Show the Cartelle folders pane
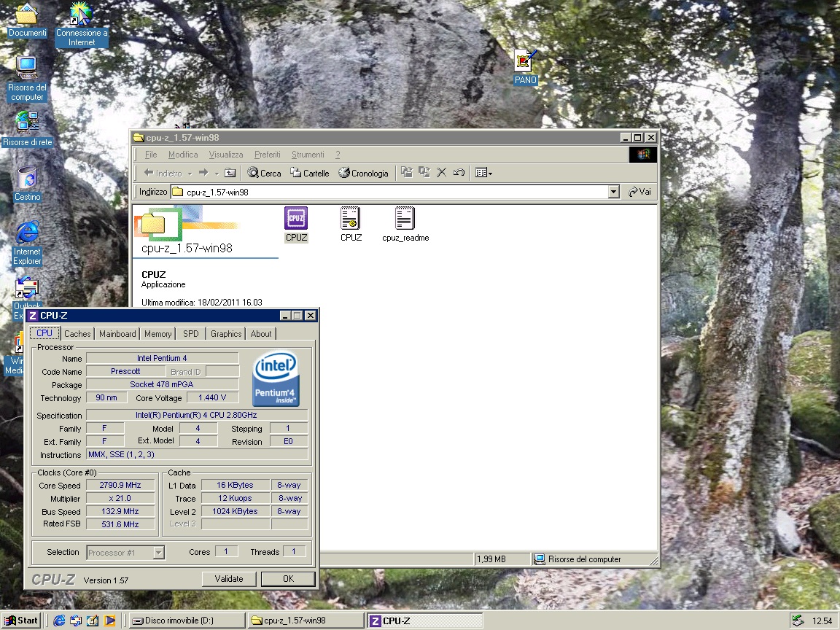 click(x=310, y=173)
